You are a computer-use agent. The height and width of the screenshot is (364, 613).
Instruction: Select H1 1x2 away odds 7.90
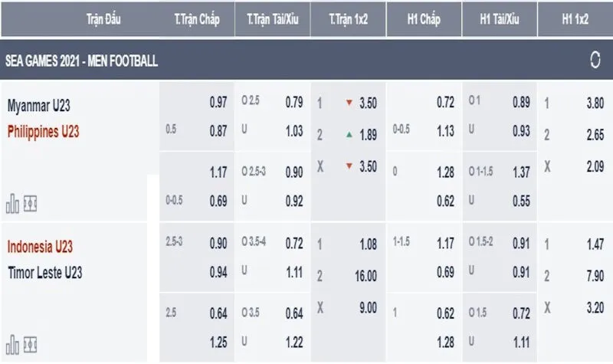click(595, 276)
